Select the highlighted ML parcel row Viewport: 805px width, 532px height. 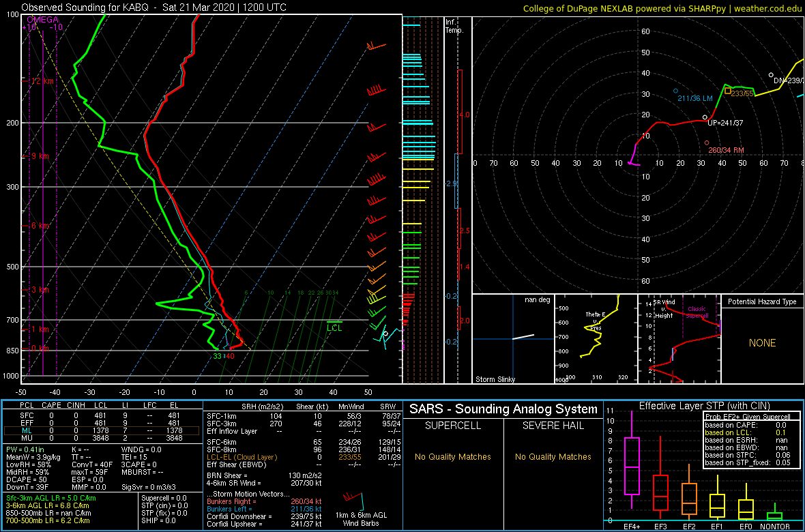[102, 431]
